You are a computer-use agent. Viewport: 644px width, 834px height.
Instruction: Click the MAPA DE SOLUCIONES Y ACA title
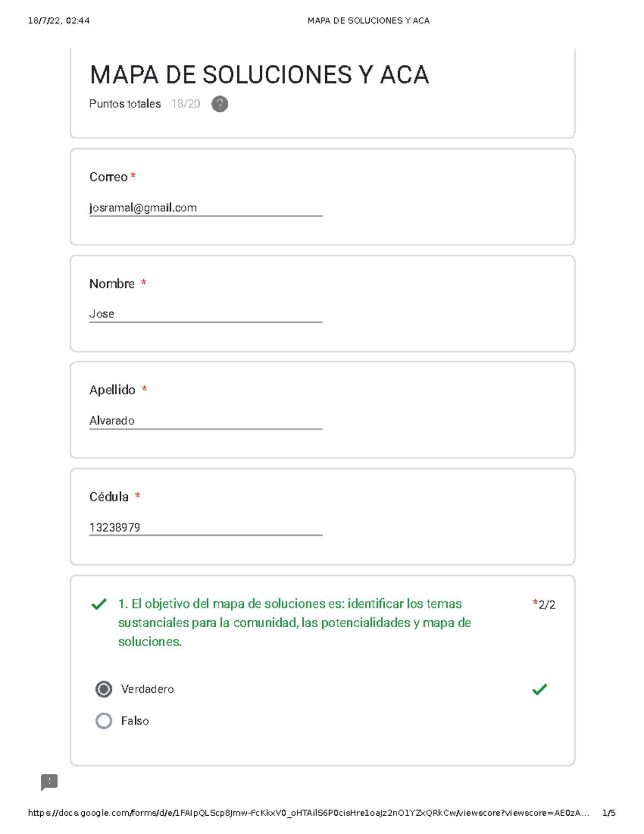259,75
